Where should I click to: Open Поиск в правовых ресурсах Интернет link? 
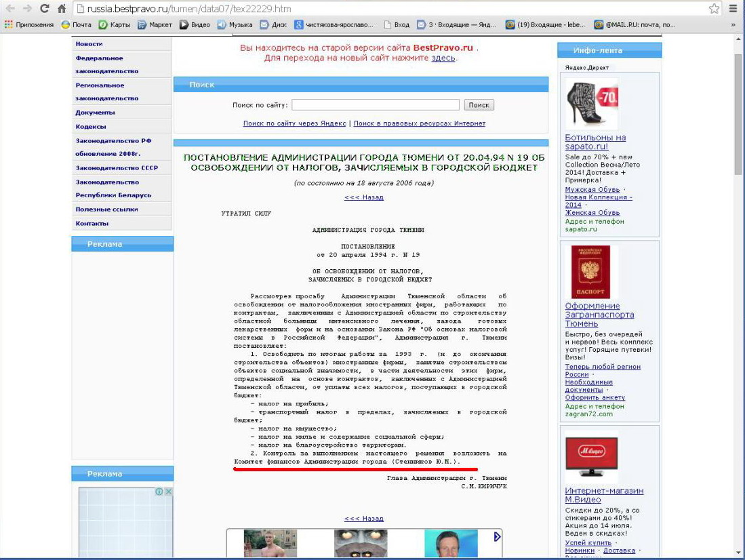pyautogui.click(x=420, y=123)
